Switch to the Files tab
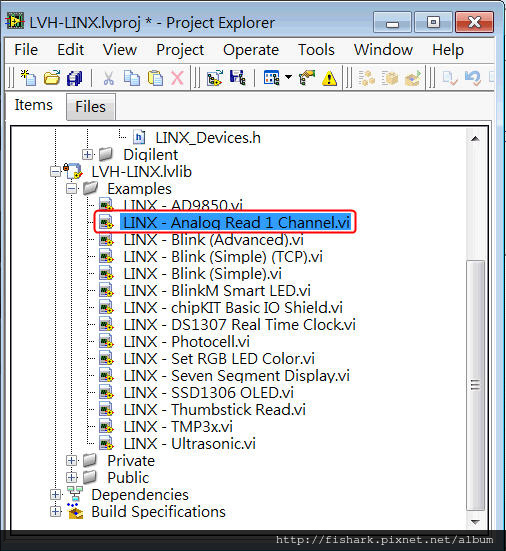The width and height of the screenshot is (506, 551). [91, 106]
